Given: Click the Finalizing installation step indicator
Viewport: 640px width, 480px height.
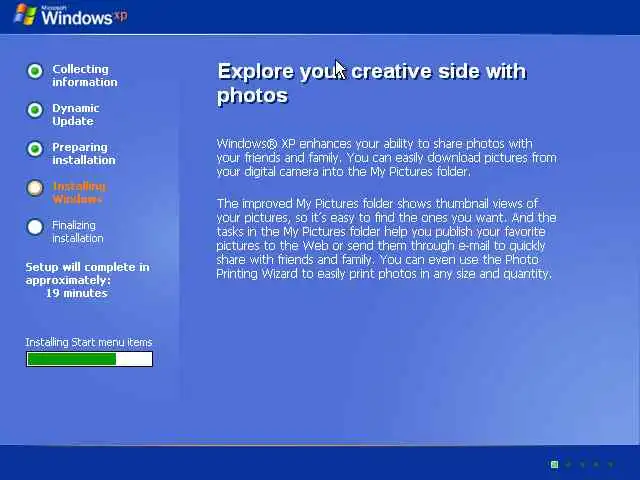Looking at the screenshot, I should click(35, 227).
